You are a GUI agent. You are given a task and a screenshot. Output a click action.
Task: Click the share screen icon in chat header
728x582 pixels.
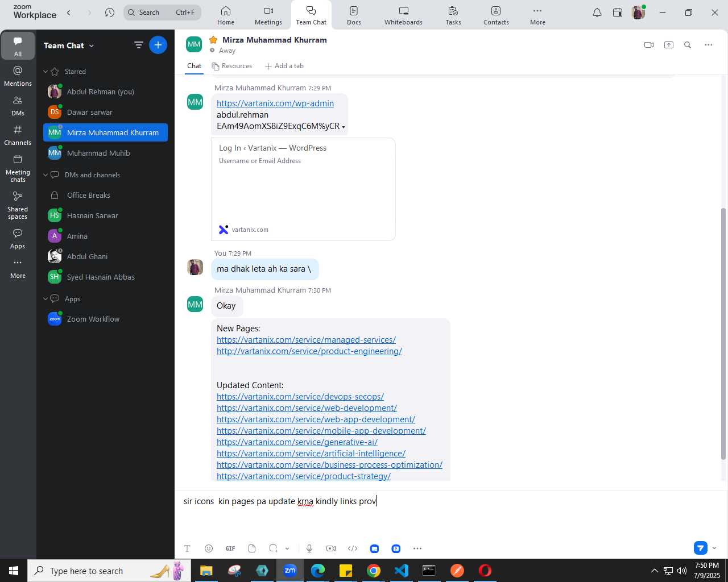[669, 45]
